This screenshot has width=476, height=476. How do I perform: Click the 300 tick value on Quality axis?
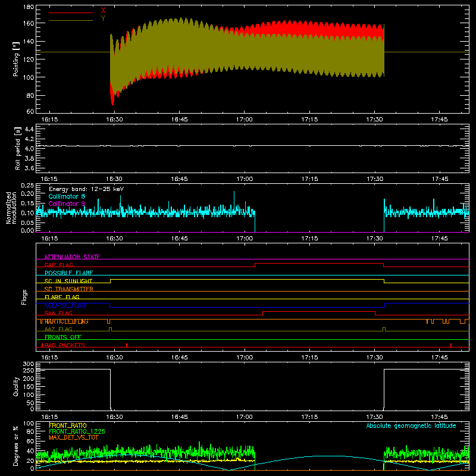click(29, 364)
